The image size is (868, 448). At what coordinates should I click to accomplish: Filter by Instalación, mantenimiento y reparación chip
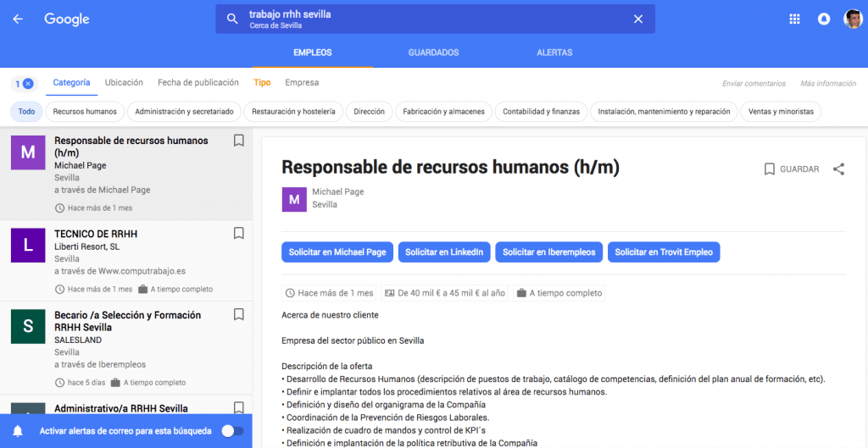click(665, 111)
